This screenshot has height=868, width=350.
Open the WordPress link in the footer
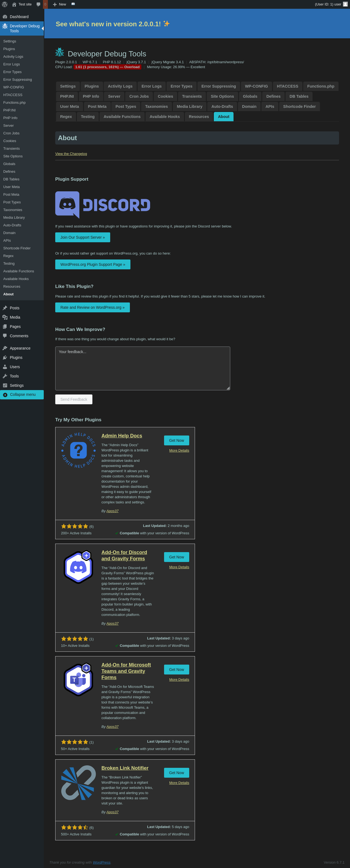pyautogui.click(x=102, y=862)
